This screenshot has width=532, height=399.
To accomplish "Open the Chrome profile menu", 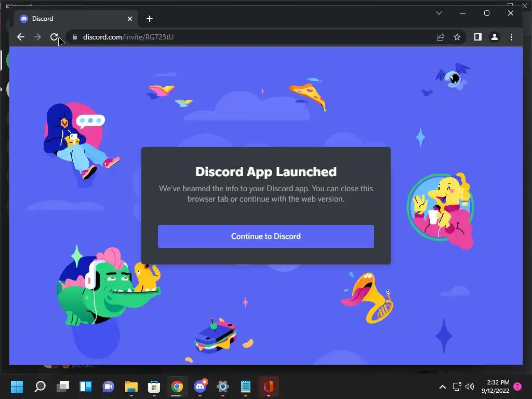I will 495,37.
